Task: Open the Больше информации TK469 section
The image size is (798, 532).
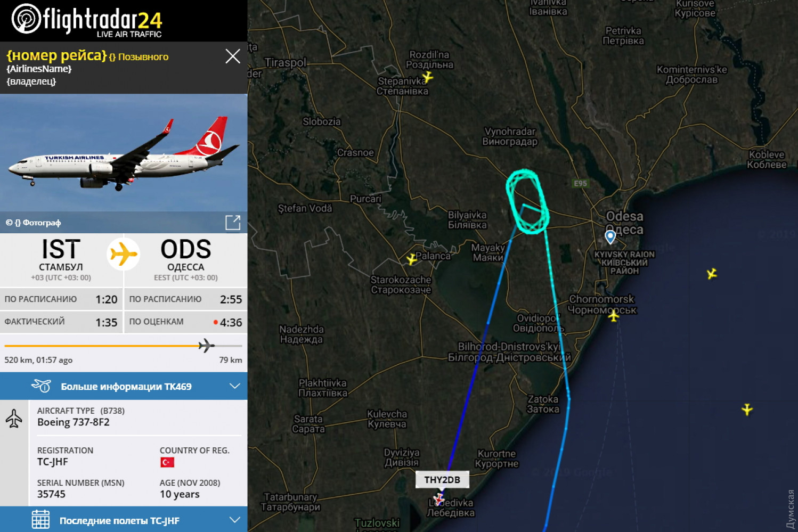Action: (x=124, y=386)
